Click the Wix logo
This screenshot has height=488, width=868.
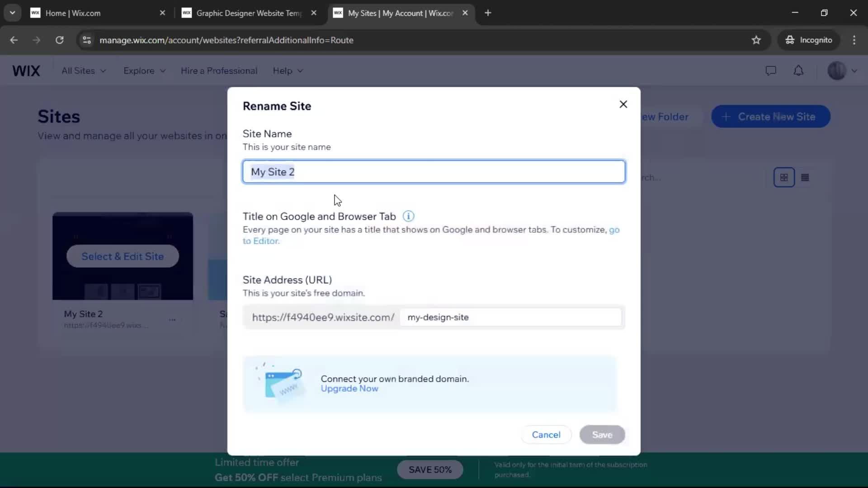pos(26,71)
